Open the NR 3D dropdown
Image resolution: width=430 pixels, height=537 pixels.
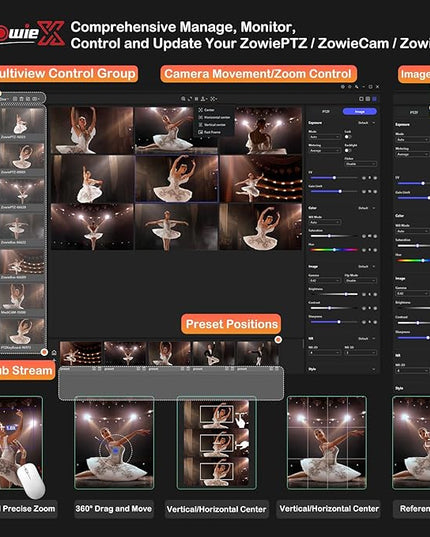[x=361, y=352]
